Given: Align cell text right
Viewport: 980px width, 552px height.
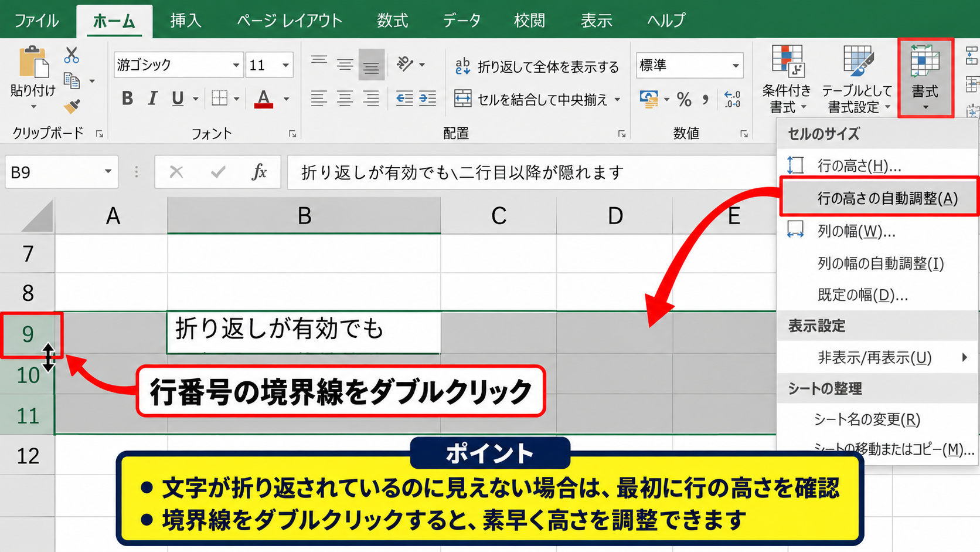Looking at the screenshot, I should point(371,99).
